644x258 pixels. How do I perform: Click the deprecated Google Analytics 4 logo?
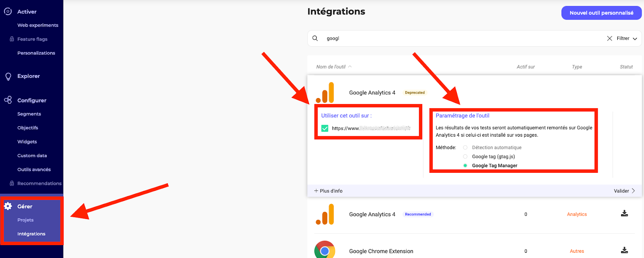325,92
